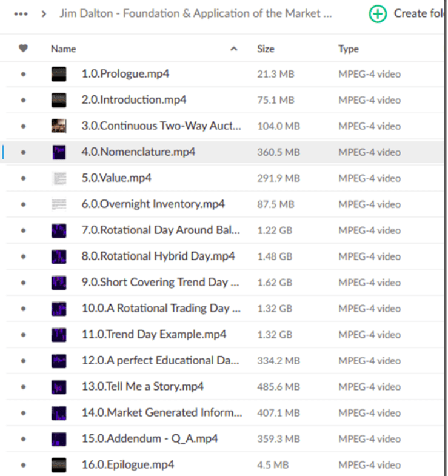448x476 pixels.
Task: Sort files by Type column
Action: (x=348, y=49)
